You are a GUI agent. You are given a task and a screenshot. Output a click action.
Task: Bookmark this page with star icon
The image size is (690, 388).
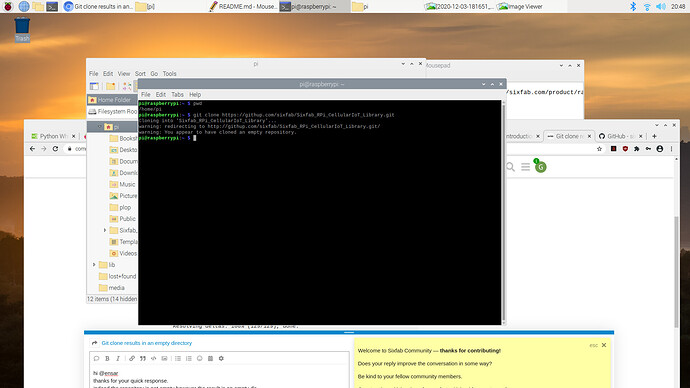(x=599, y=149)
